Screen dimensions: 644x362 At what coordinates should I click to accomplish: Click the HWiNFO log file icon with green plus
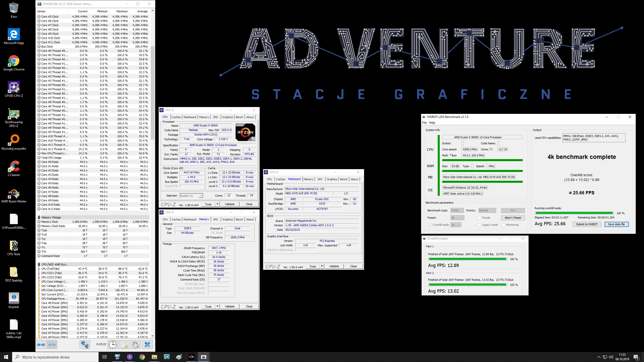pyautogui.click(x=124, y=345)
